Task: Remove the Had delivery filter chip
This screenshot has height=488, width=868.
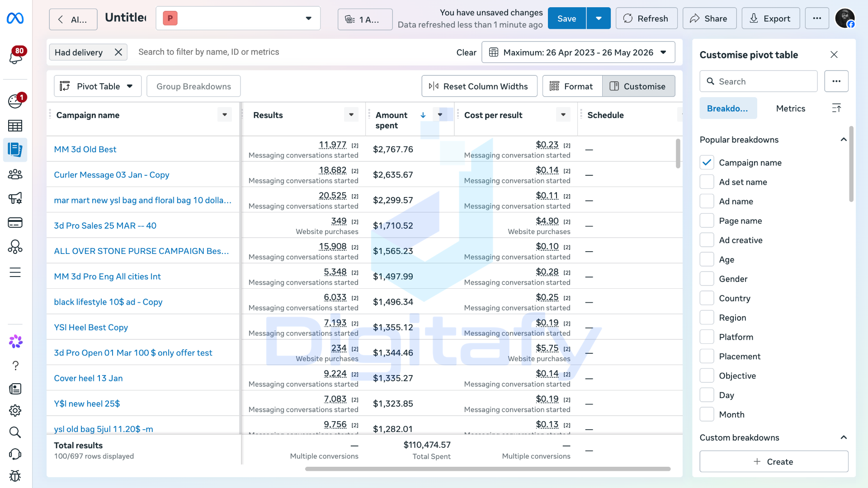Action: (x=118, y=52)
